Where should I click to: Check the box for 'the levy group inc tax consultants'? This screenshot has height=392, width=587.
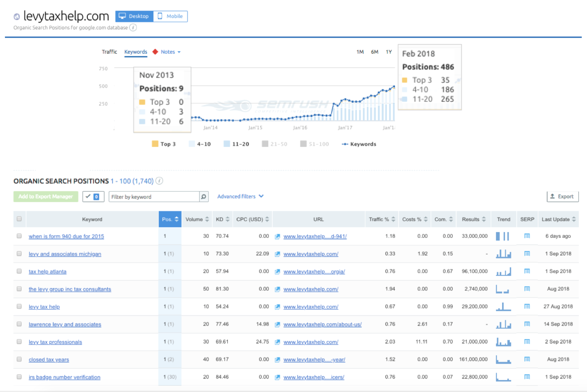[19, 288]
